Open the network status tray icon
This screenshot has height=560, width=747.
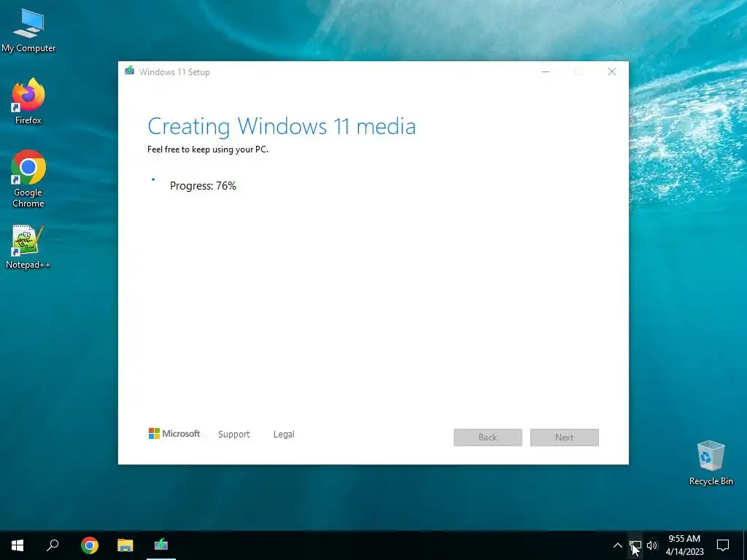[635, 545]
